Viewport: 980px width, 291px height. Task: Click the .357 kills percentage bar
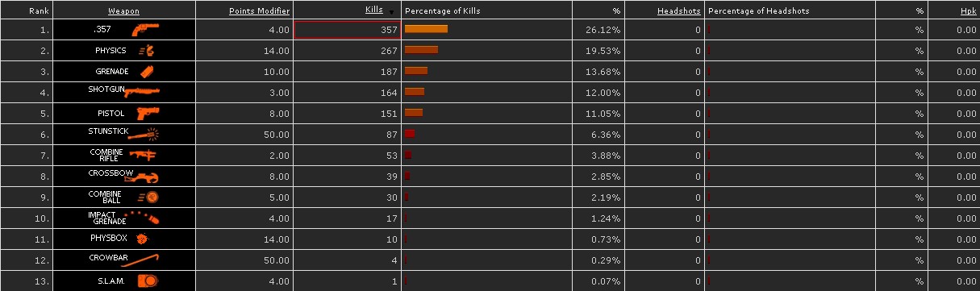[x=426, y=29]
